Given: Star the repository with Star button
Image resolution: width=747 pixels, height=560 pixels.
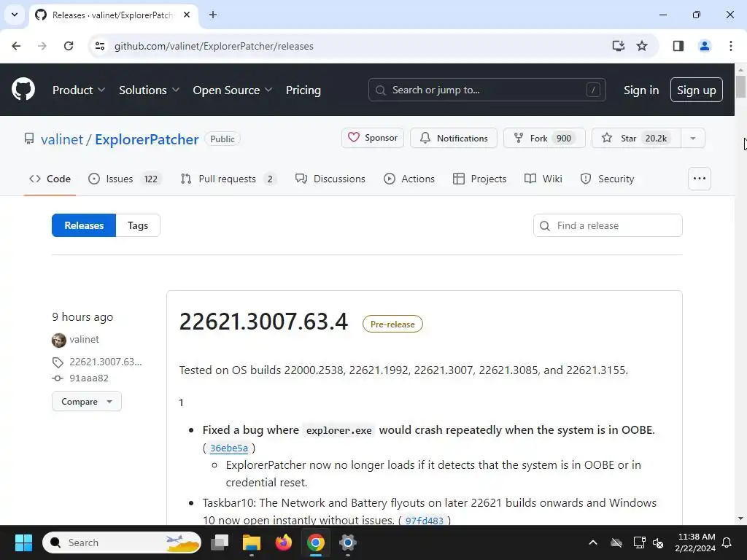Looking at the screenshot, I should [x=636, y=138].
